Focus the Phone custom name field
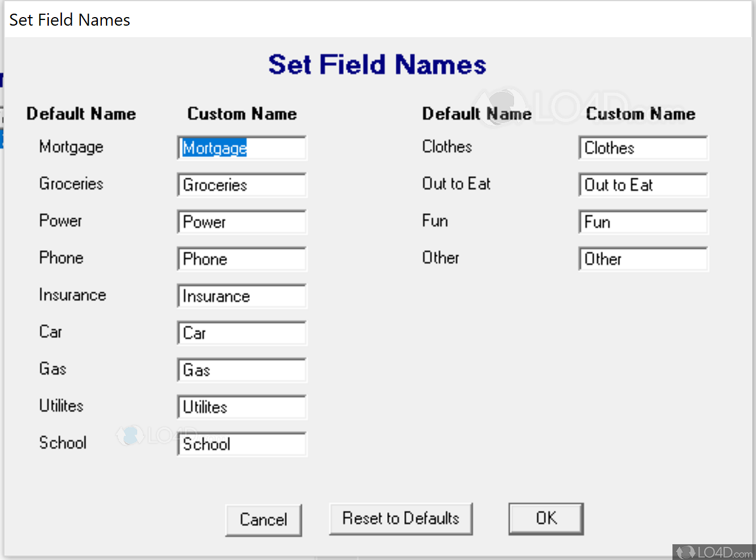Viewport: 756px width, 560px height. pos(242,259)
